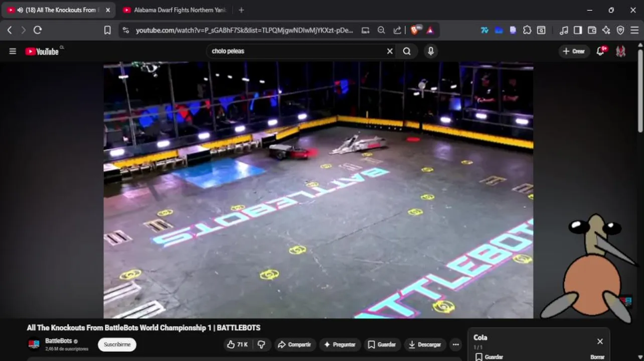Click Borrar in the Cola panel
The height and width of the screenshot is (361, 644).
coord(597,357)
